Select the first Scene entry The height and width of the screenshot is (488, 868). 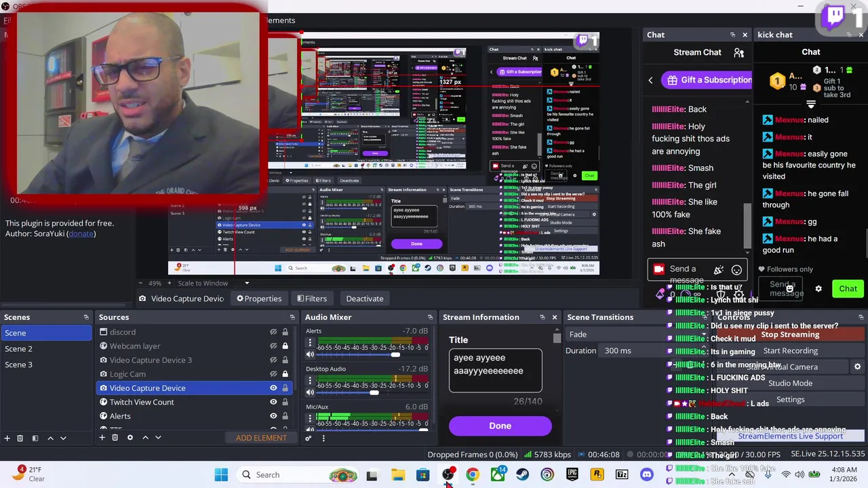coord(46,333)
